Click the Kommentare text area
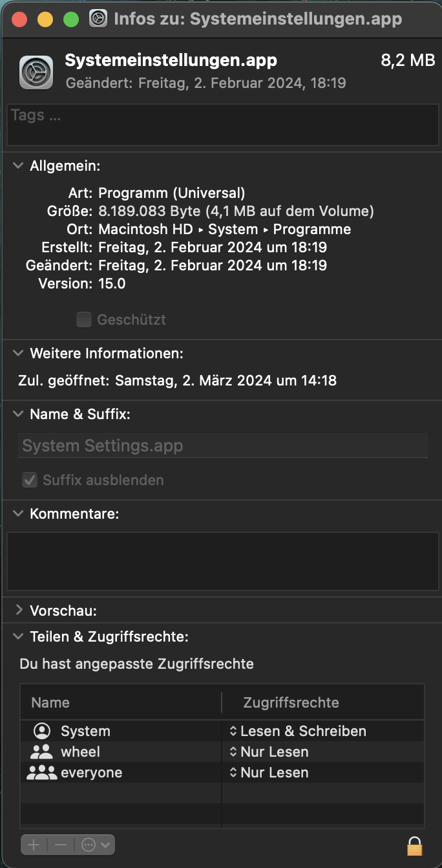This screenshot has width=442, height=868. pos(221,561)
